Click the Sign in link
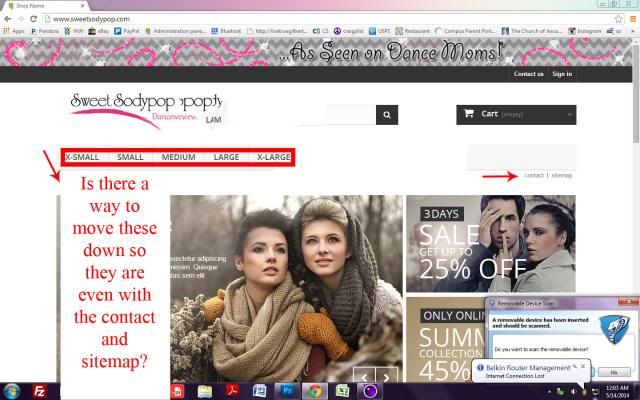640x400 pixels. click(562, 74)
